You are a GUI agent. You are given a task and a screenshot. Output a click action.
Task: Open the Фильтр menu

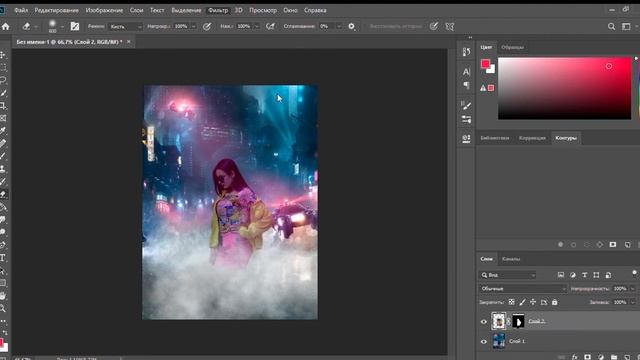pyautogui.click(x=218, y=10)
